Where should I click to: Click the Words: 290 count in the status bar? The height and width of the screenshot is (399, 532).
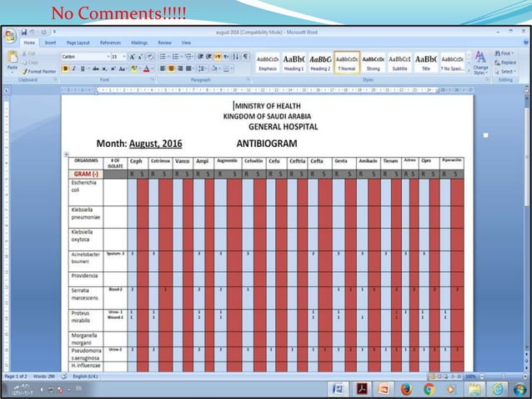[44, 376]
